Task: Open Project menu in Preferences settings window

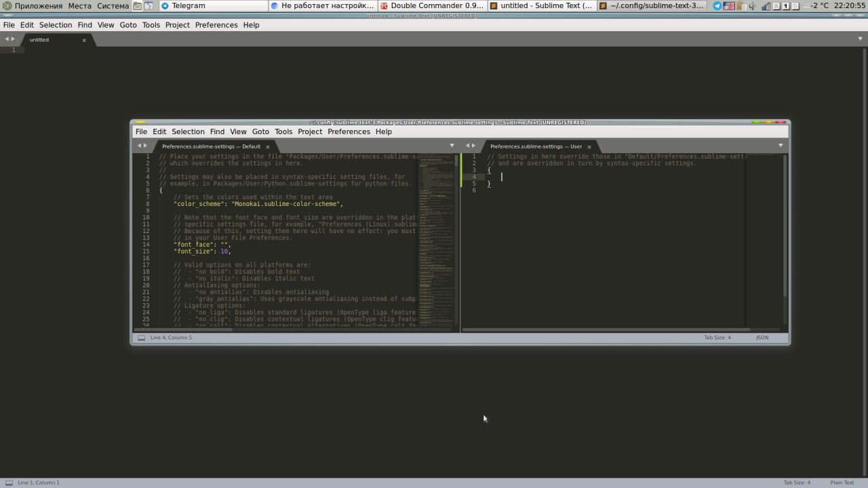Action: click(310, 131)
